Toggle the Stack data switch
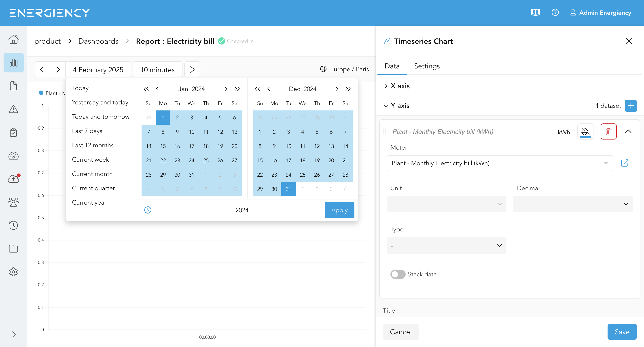Viewport: 644px width, 347px height. [x=398, y=274]
